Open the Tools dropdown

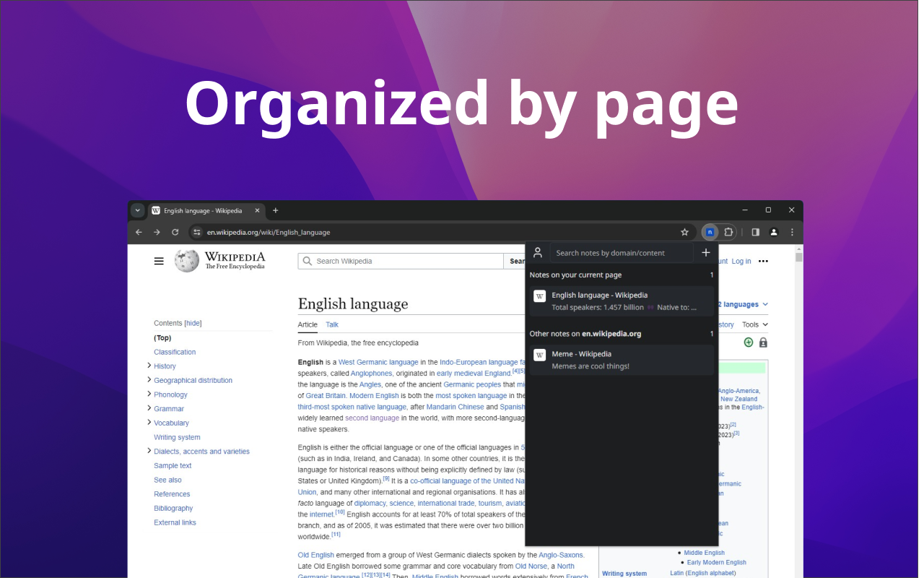(x=755, y=325)
